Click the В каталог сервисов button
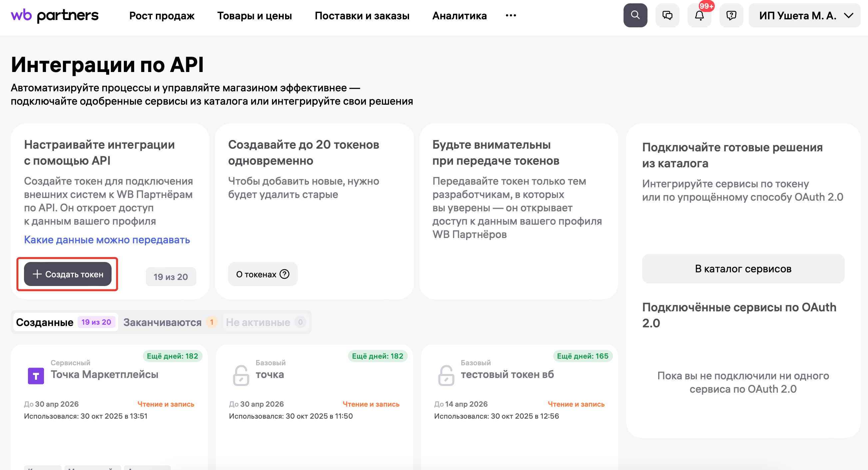 pyautogui.click(x=743, y=269)
